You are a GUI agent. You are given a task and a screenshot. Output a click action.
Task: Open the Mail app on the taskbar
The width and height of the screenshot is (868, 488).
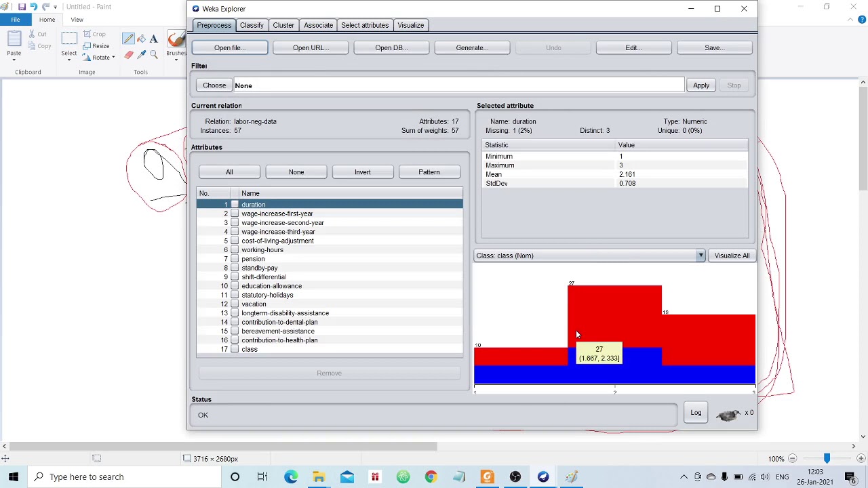click(347, 476)
